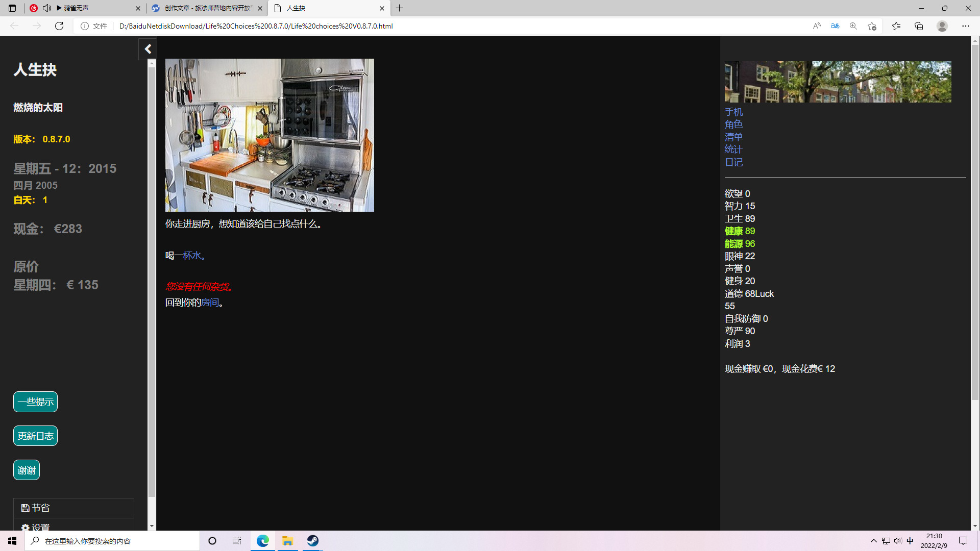Screen dimensions: 980x551
Task: Click the kitchen image thumbnail
Action: [269, 135]
